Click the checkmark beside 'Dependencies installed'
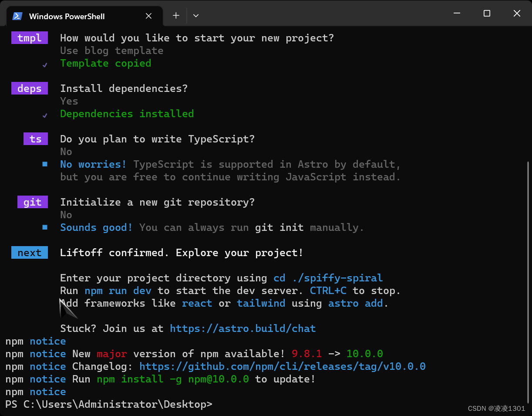Viewport: 532px width, 416px height. coord(44,115)
